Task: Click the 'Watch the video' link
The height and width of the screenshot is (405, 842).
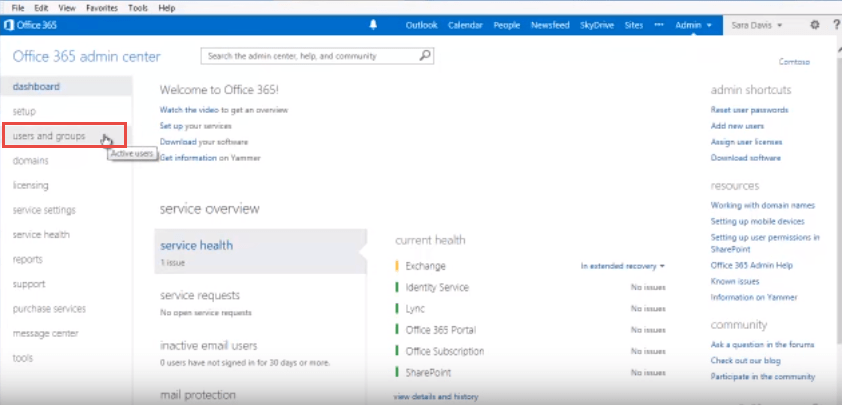Action: tap(189, 110)
